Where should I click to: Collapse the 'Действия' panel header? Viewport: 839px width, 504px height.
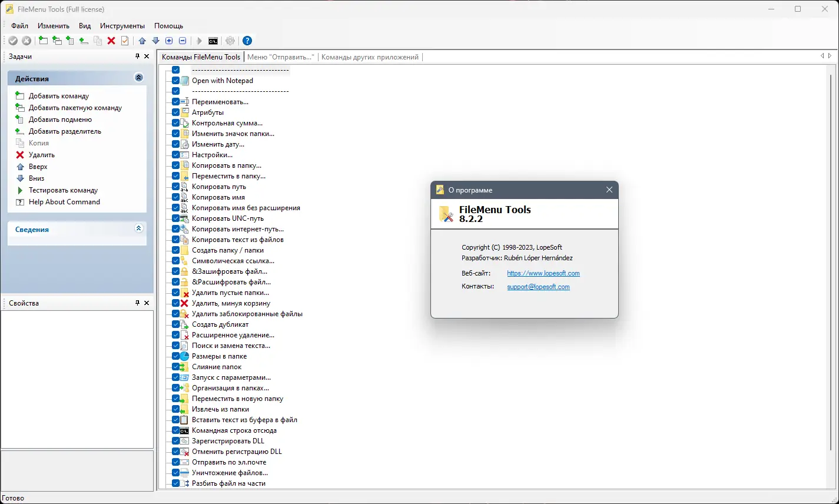pyautogui.click(x=139, y=77)
